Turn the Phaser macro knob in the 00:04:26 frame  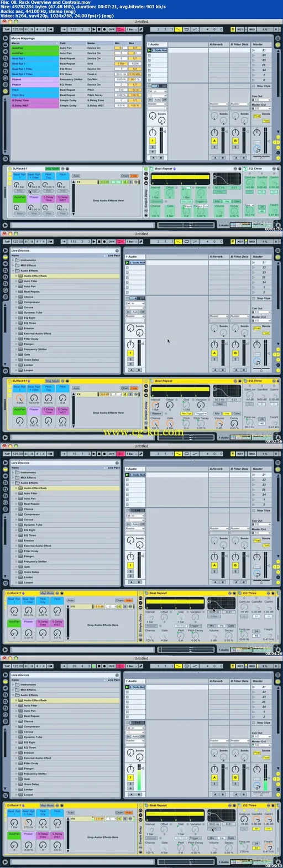click(28, 632)
